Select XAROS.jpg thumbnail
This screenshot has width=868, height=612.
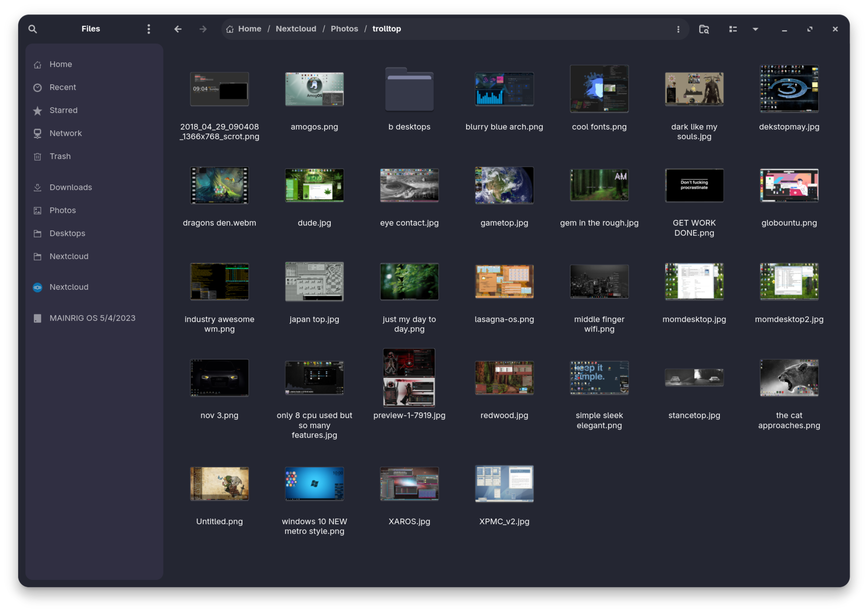pos(409,484)
